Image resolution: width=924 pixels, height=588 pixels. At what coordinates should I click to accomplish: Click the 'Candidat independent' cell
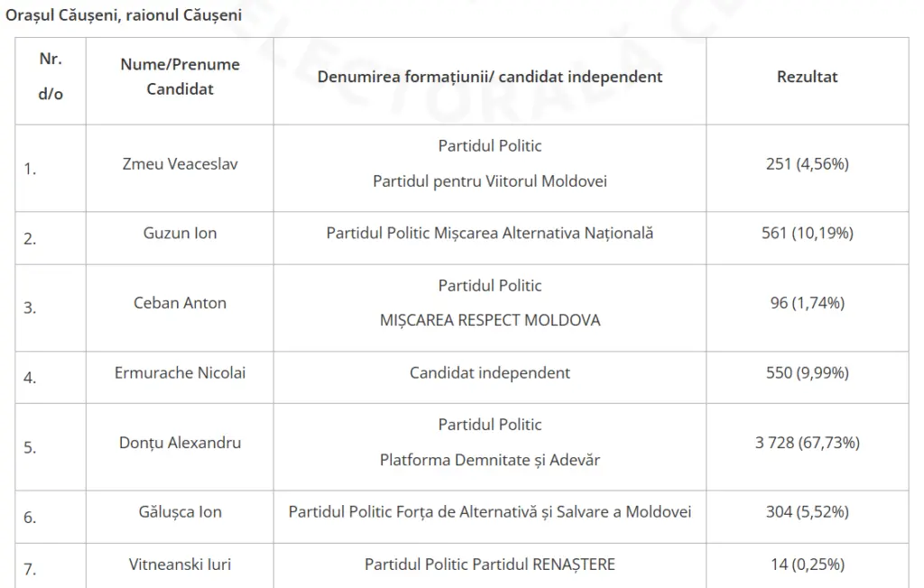pos(490,373)
